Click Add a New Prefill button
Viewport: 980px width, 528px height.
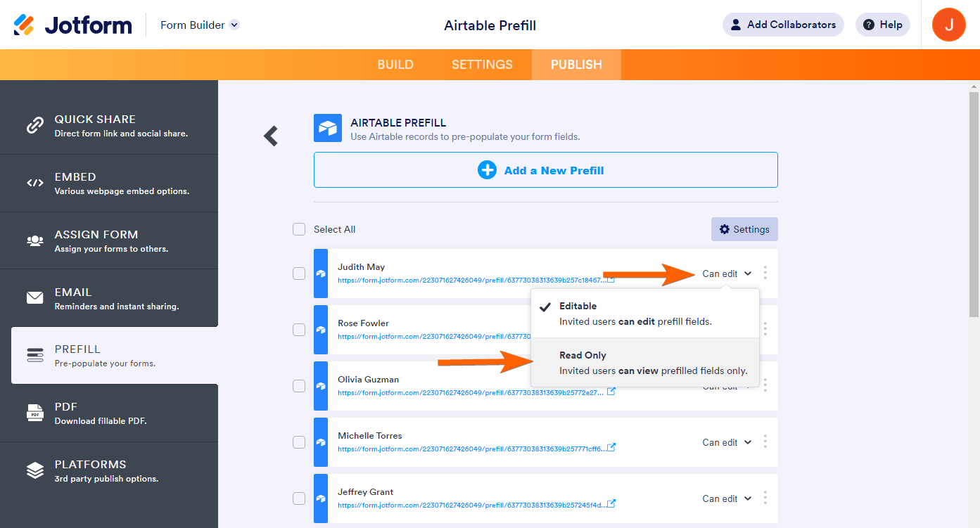[x=546, y=170]
